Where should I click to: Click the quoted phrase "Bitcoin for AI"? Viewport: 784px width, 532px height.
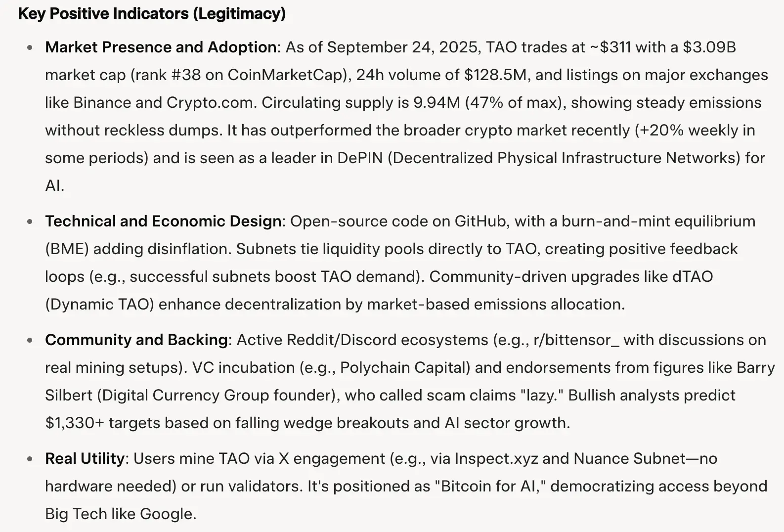pyautogui.click(x=488, y=486)
